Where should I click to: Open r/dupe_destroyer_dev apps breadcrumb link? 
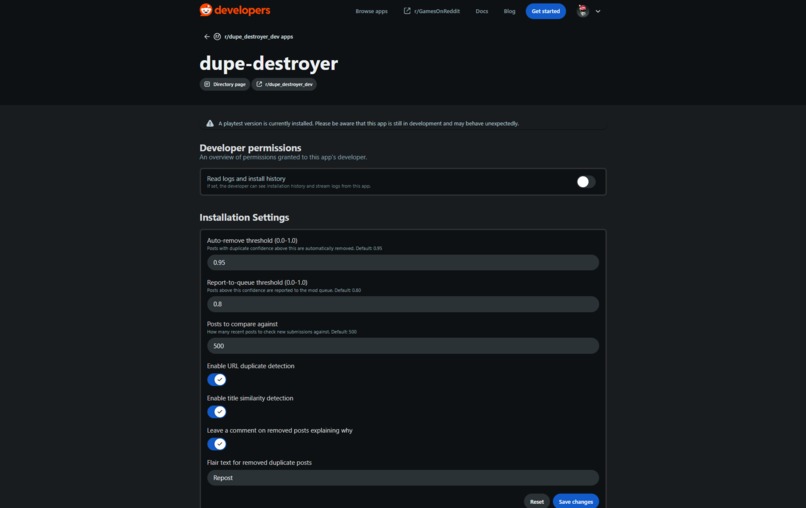point(259,37)
